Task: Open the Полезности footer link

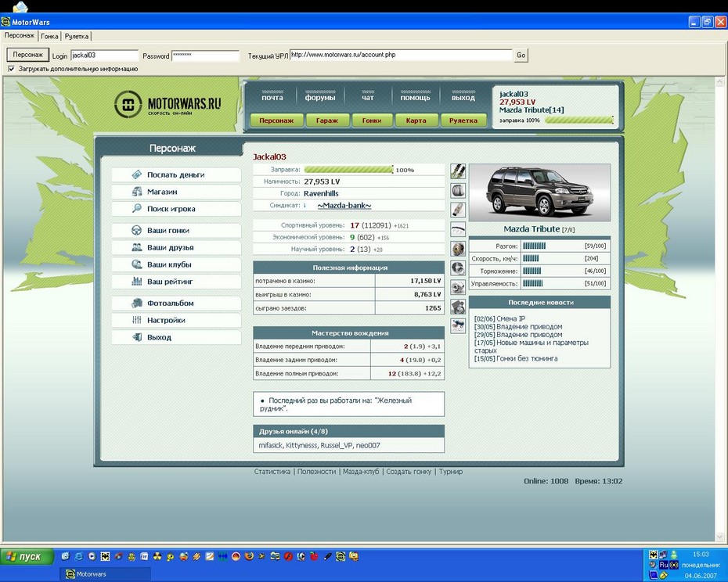Action: (x=317, y=472)
